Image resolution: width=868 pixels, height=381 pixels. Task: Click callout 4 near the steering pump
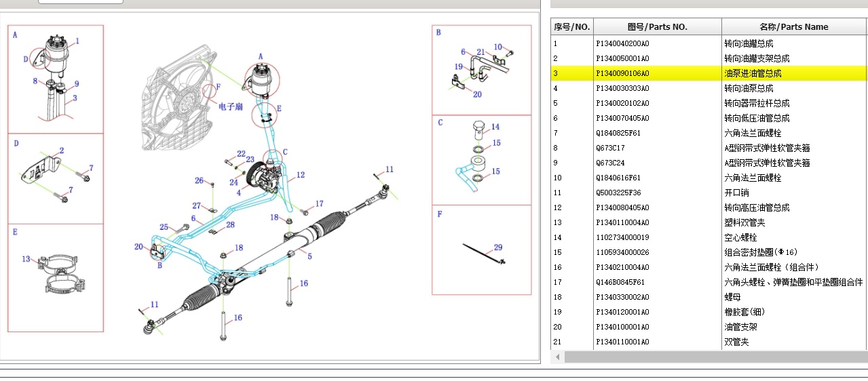point(239,193)
